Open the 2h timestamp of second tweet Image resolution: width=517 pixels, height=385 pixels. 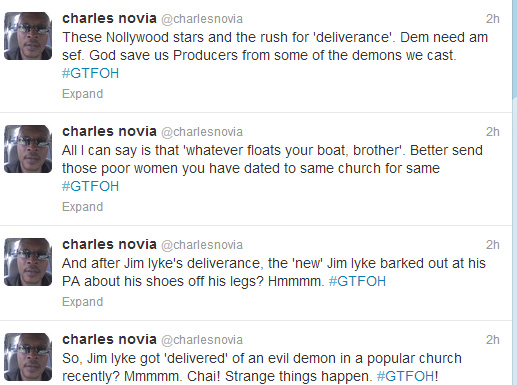tap(493, 132)
